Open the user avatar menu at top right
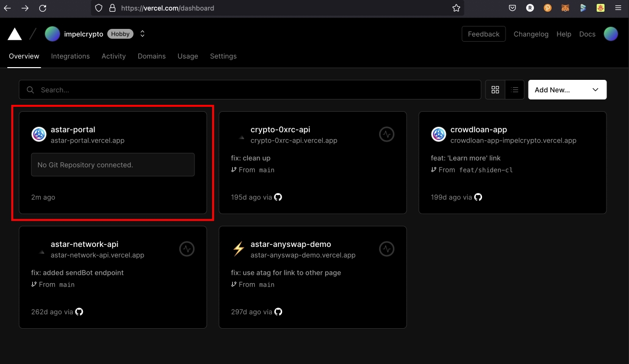 coord(610,34)
